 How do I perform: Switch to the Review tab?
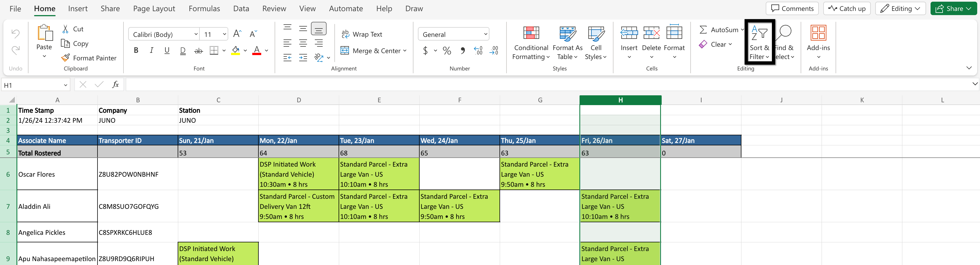coord(274,8)
